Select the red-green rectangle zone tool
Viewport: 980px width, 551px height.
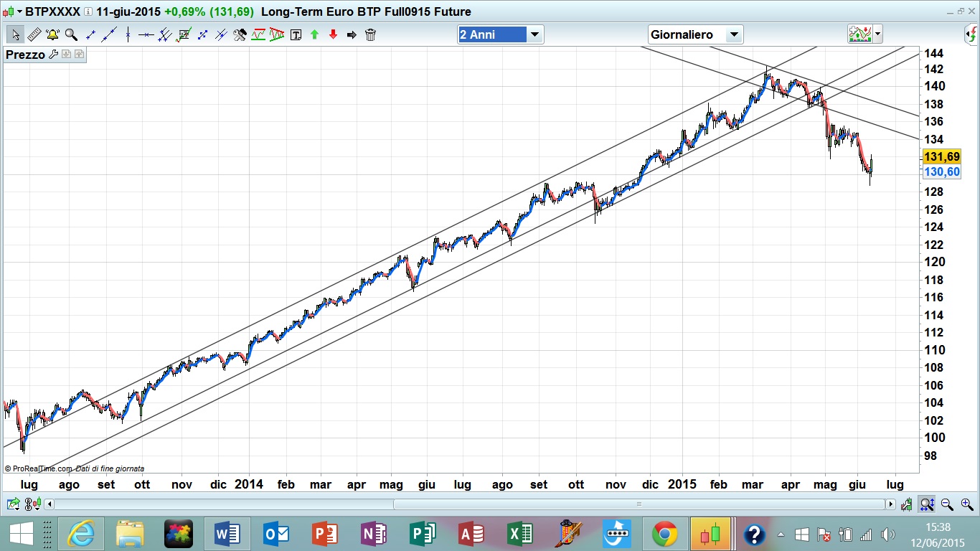[258, 34]
